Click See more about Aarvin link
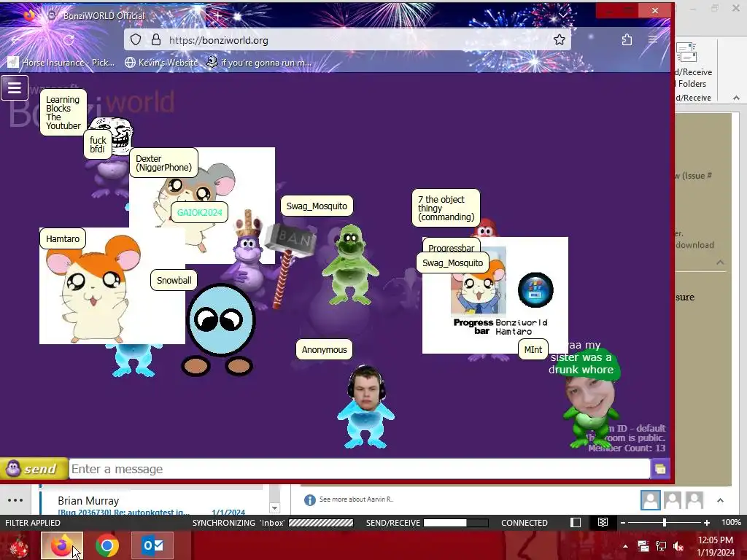The image size is (747, 560). click(x=356, y=499)
